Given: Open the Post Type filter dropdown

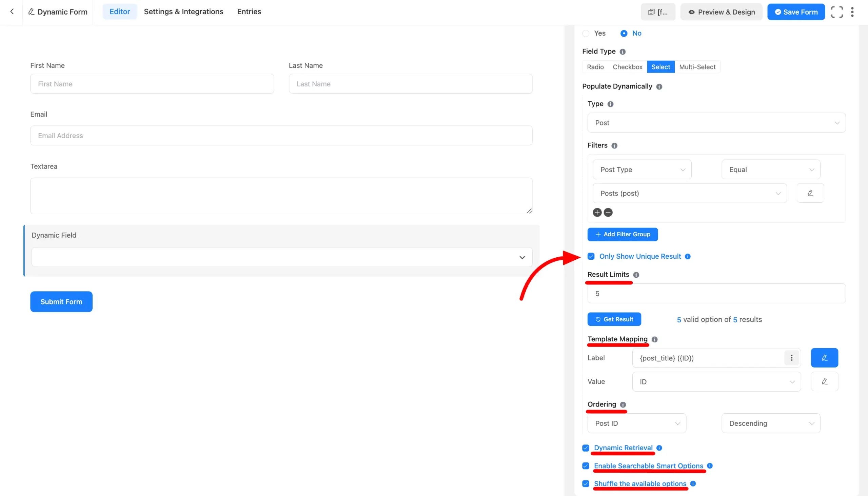Looking at the screenshot, I should pyautogui.click(x=642, y=169).
